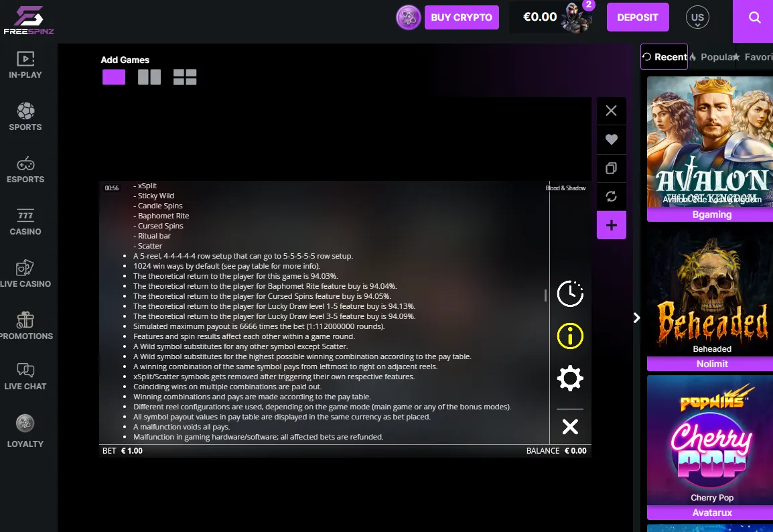Click the Buy Crypto button

click(x=462, y=17)
